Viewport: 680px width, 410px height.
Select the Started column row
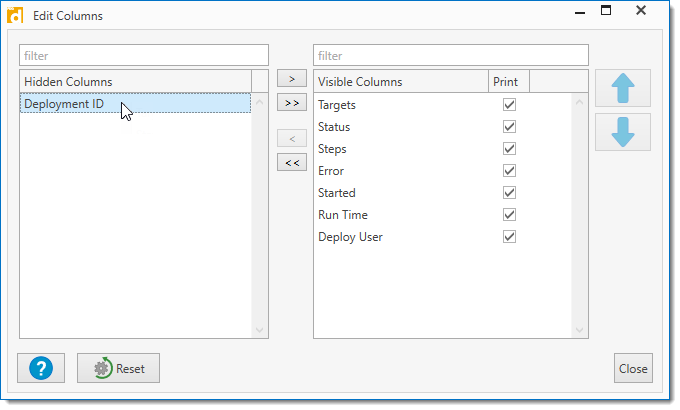337,193
